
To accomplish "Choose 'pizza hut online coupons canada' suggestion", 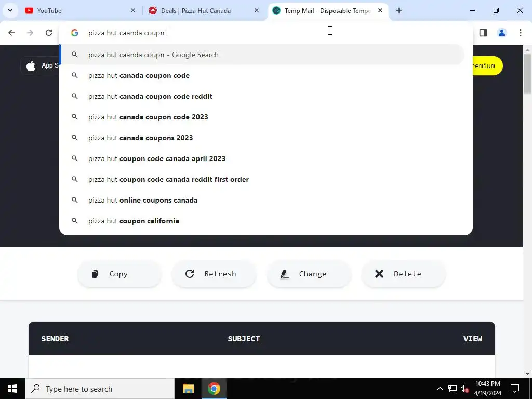I will (x=262, y=200).
